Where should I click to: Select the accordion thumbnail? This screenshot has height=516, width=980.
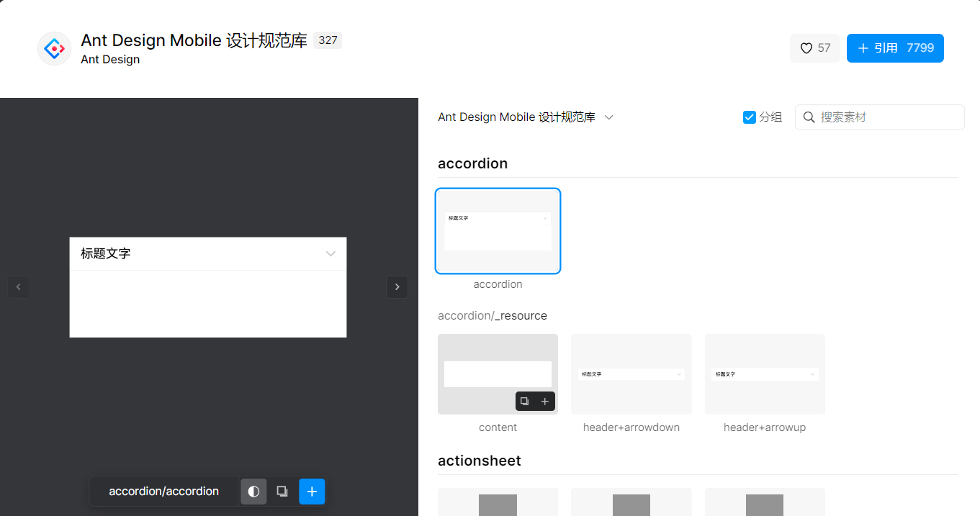click(x=498, y=231)
